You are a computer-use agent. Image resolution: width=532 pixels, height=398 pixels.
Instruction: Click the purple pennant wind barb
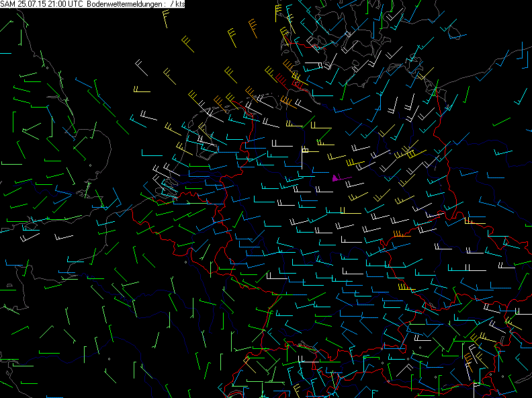(342, 177)
